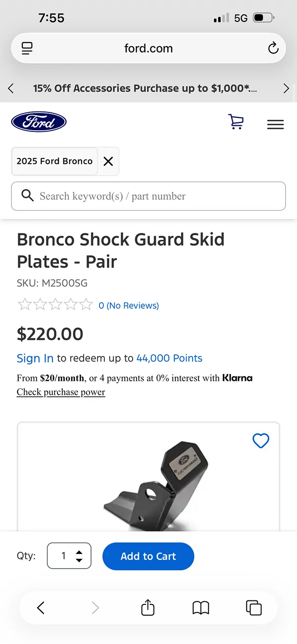This screenshot has height=644, width=297.
Task: Tap the 0 No Reviews link
Action: [129, 305]
